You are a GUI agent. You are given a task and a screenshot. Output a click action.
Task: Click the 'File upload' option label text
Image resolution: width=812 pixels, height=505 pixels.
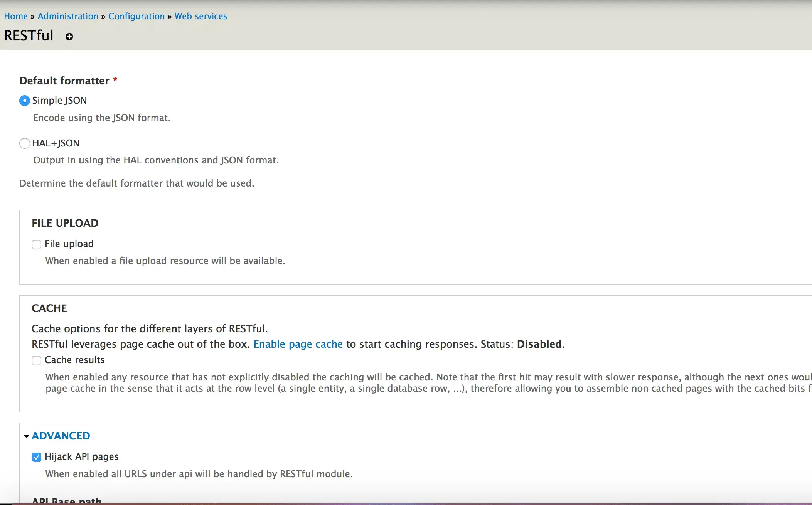(69, 244)
